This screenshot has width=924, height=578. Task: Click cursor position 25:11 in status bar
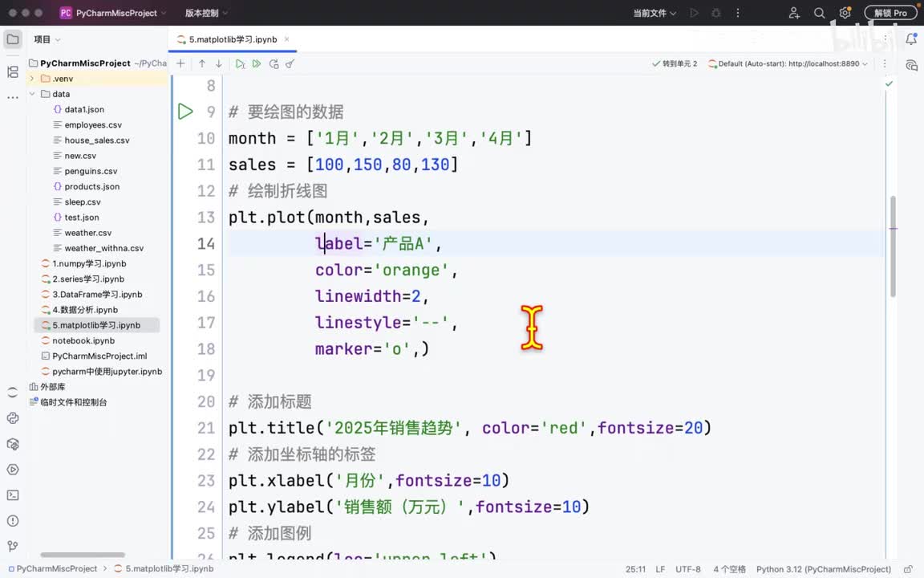[x=635, y=569]
